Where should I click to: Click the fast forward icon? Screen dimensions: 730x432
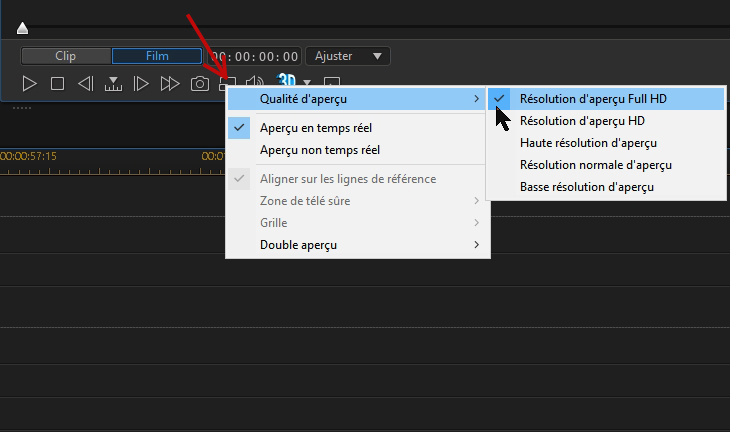tap(170, 84)
